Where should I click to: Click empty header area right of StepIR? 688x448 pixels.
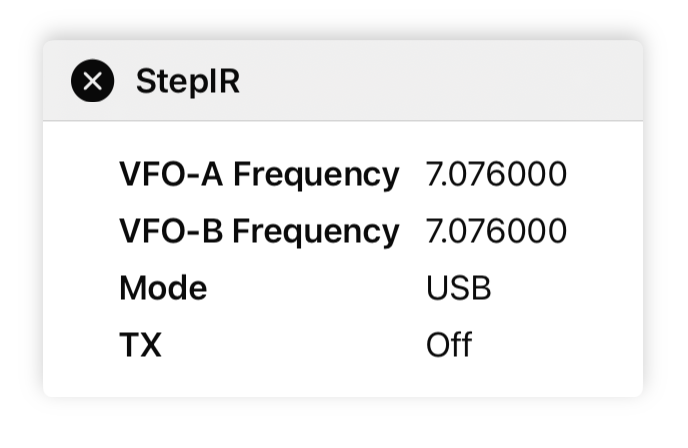point(440,81)
